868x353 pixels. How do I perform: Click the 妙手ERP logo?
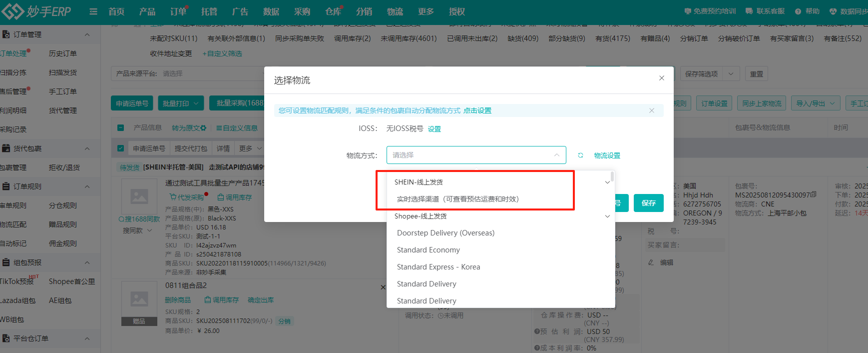tap(36, 11)
